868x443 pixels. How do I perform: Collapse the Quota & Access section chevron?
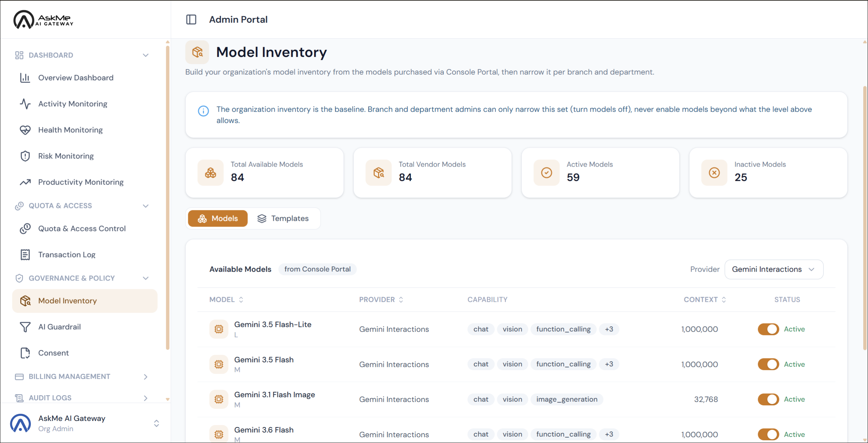coord(146,206)
